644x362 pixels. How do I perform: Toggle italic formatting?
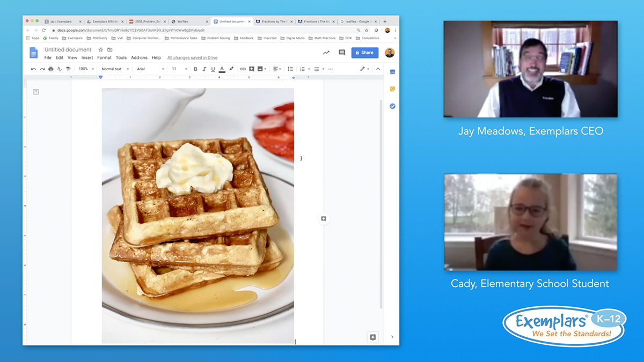[204, 69]
